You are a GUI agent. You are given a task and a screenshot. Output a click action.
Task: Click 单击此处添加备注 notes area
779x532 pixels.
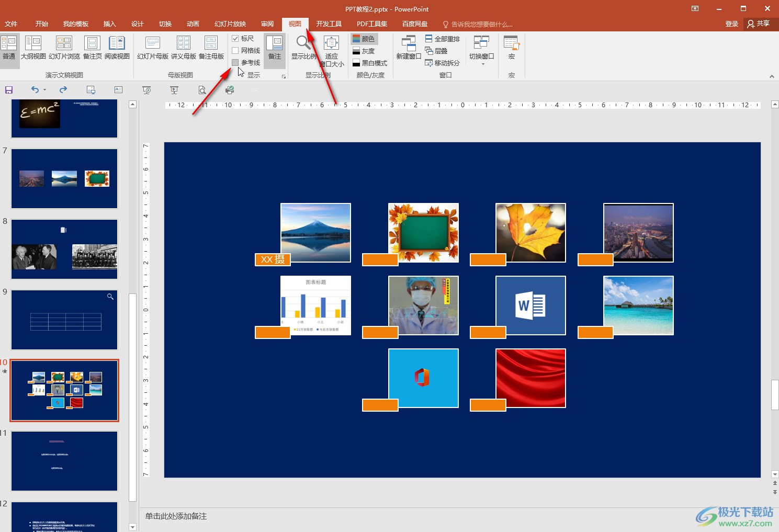176,516
